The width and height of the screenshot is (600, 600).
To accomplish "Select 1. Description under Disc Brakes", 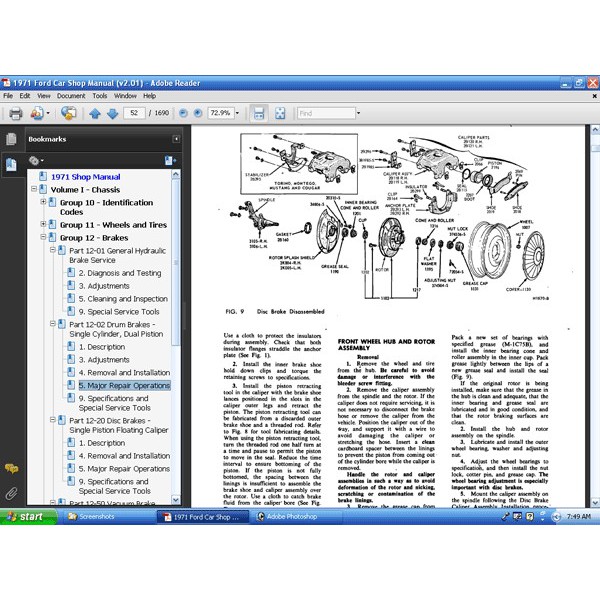I will 102,443.
